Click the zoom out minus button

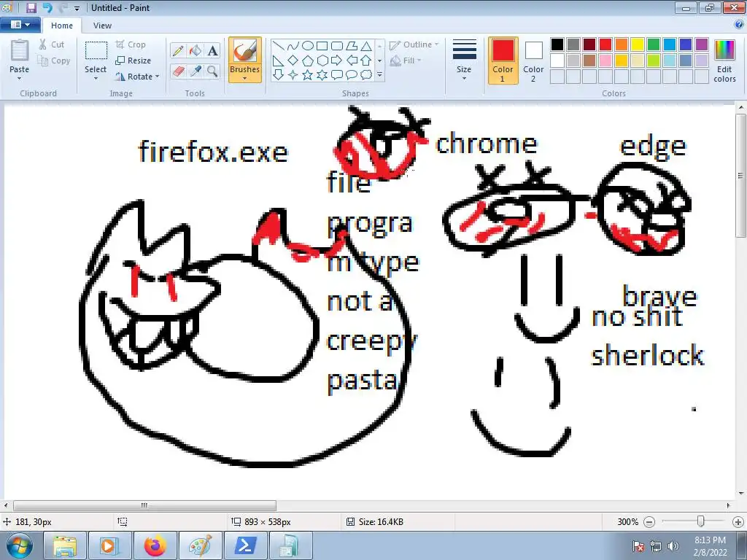[649, 522]
